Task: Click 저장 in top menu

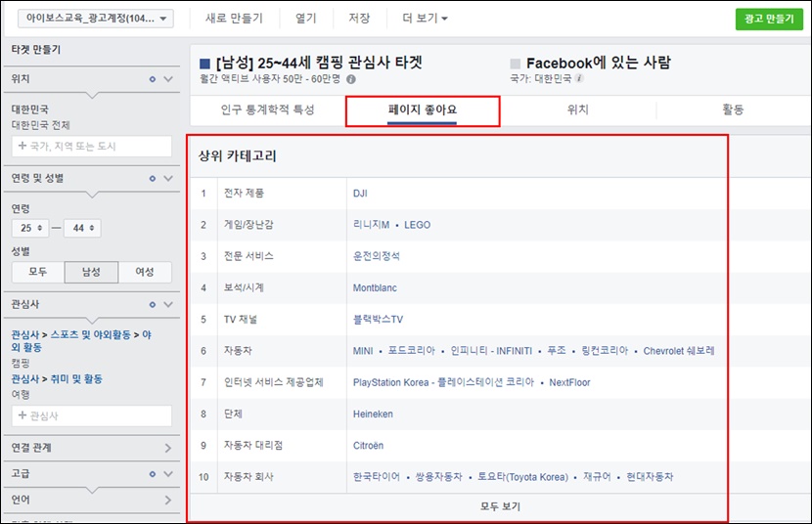Action: (x=359, y=19)
